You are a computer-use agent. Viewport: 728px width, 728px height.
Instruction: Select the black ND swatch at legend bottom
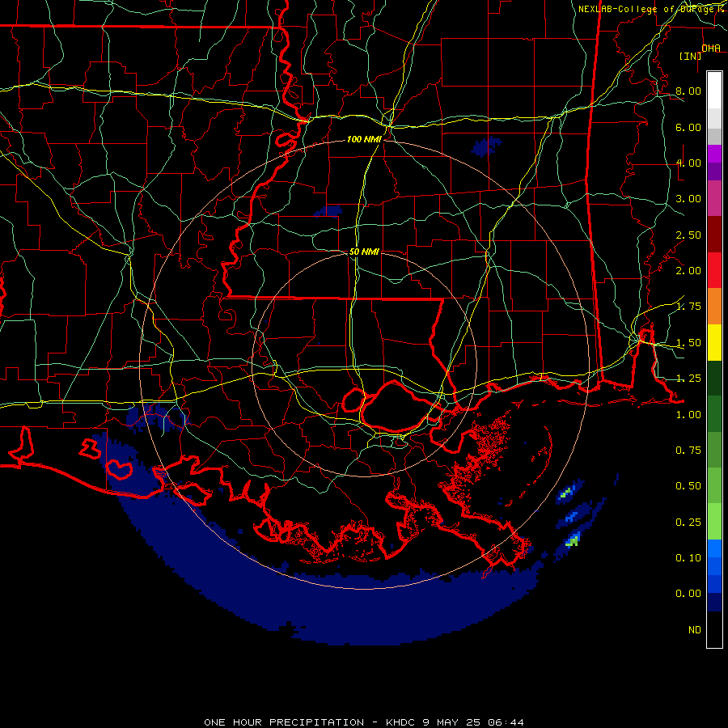[x=714, y=629]
